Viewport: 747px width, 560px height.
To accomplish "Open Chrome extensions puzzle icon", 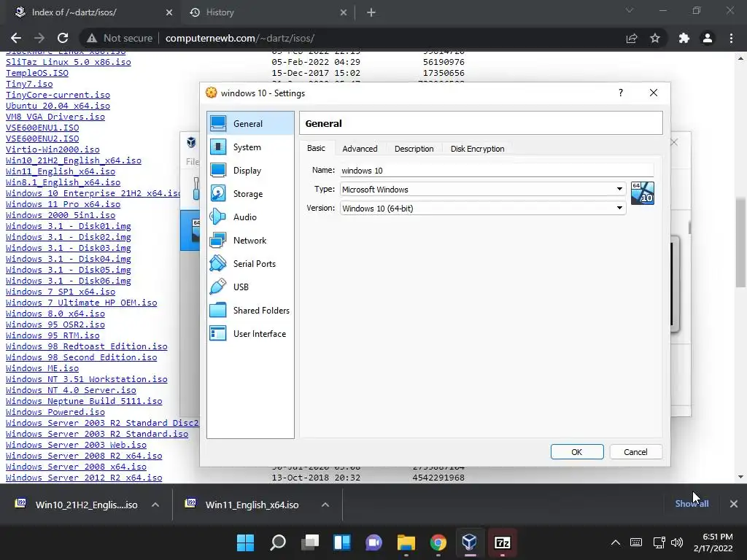I will click(x=684, y=38).
